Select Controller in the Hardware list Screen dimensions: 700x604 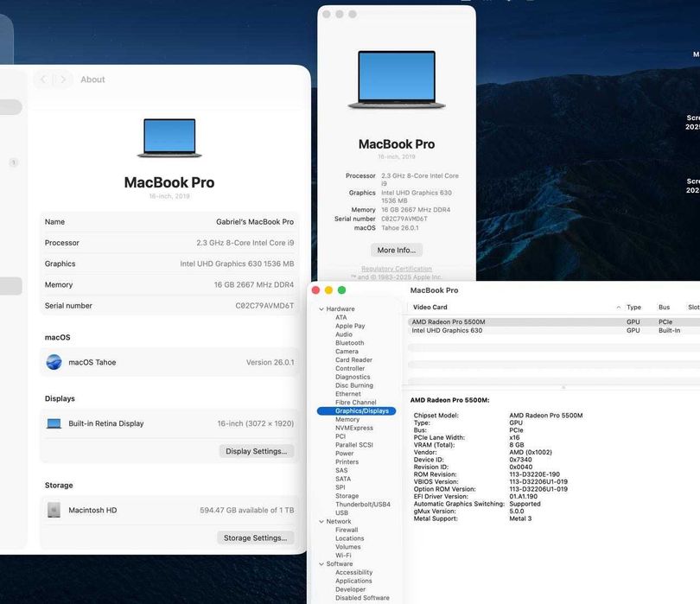click(350, 368)
